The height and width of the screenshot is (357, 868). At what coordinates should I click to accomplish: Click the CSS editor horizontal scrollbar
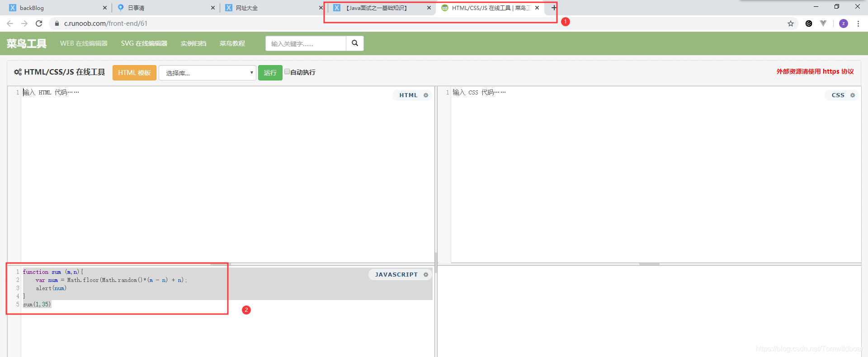649,264
